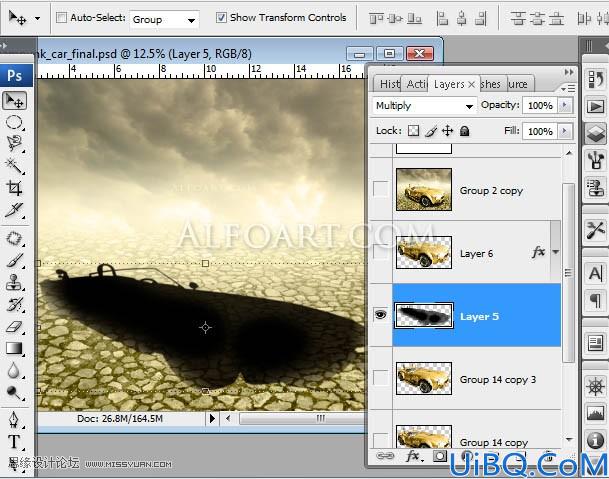Open the Navigator wheel icon in dock
Image resolution: width=609 pixels, height=479 pixels.
pyautogui.click(x=595, y=387)
